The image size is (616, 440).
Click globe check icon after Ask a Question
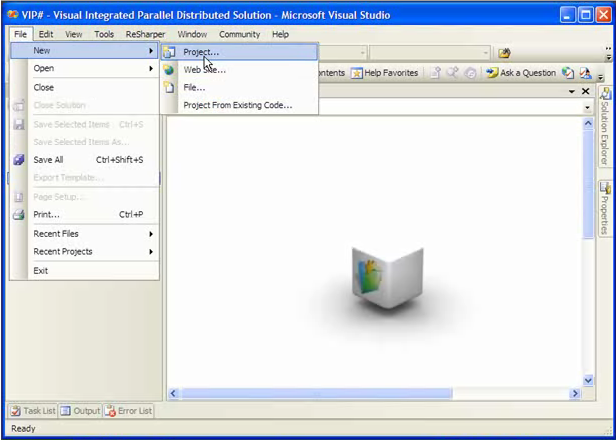[567, 73]
